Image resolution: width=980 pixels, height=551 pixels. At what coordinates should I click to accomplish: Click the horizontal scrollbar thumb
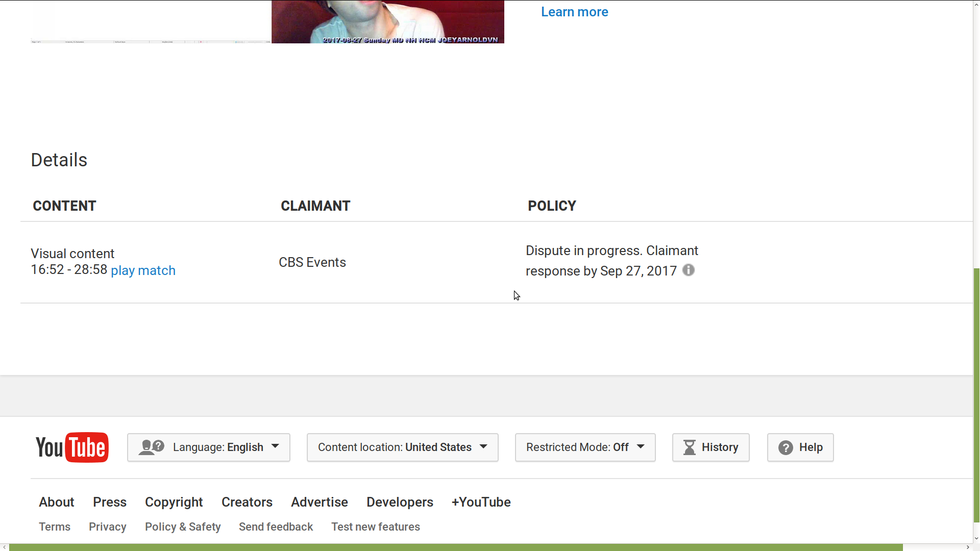click(x=456, y=547)
